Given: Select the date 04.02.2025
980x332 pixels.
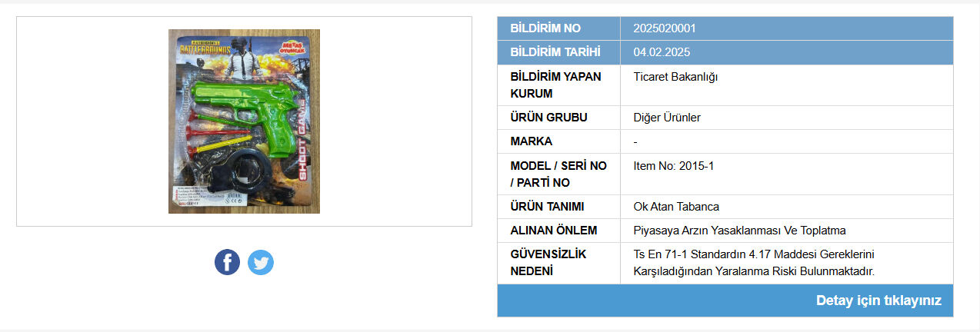Looking at the screenshot, I should point(662,52).
